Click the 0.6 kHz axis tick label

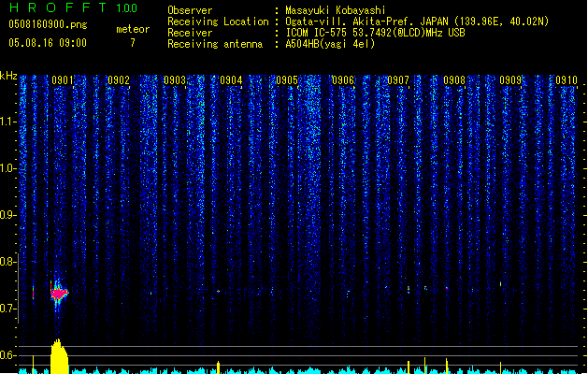coord(7,355)
